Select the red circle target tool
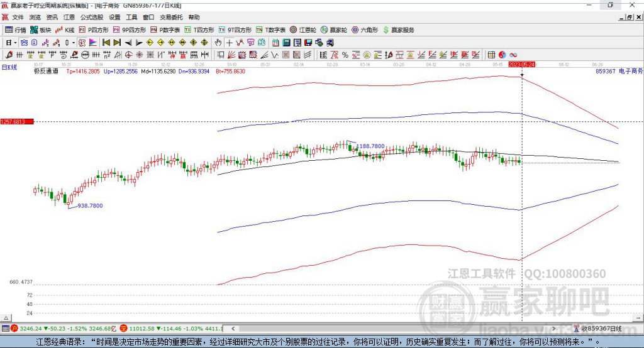This screenshot has width=644, height=348. pyautogui.click(x=128, y=55)
